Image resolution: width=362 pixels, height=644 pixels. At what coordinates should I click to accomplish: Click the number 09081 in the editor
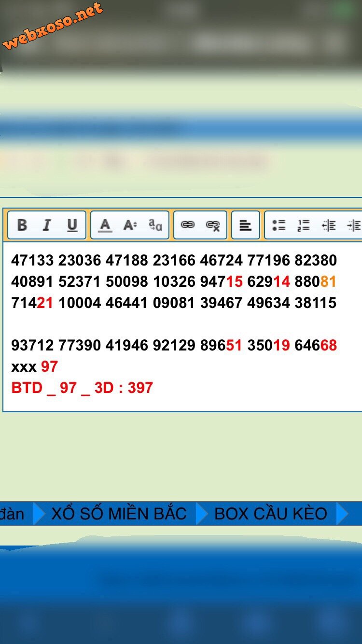click(174, 303)
